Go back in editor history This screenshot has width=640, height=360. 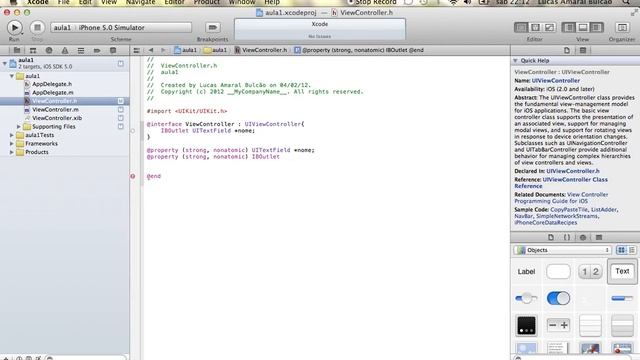point(151,50)
